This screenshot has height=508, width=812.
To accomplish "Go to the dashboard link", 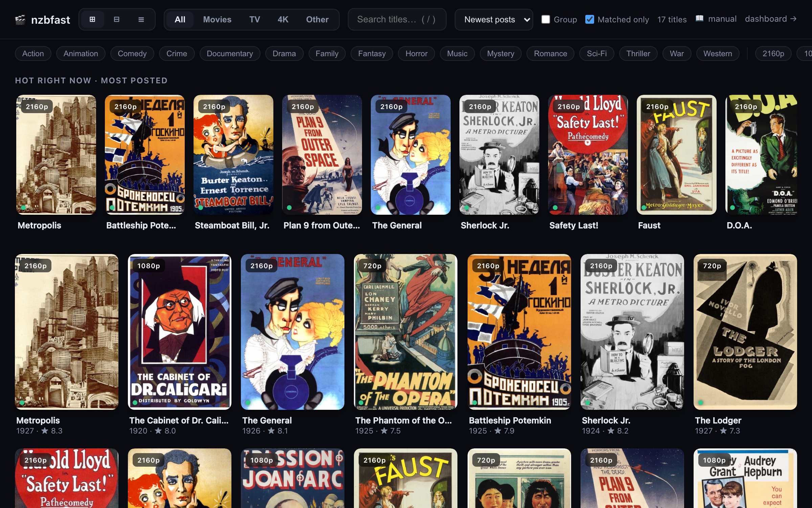I will 770,19.
